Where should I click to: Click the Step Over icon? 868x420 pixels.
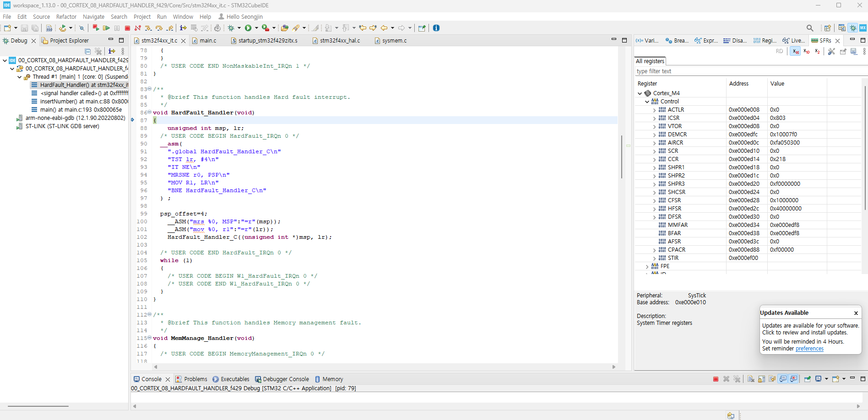159,28
